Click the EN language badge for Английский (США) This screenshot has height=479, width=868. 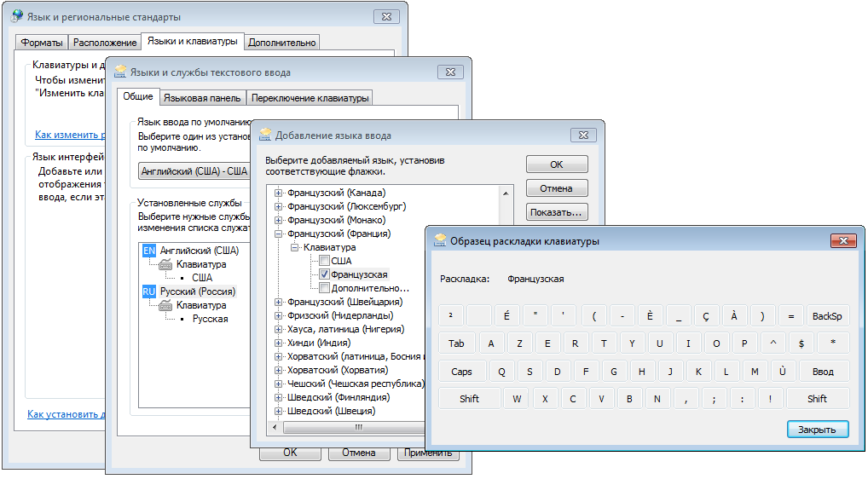pyautogui.click(x=149, y=251)
